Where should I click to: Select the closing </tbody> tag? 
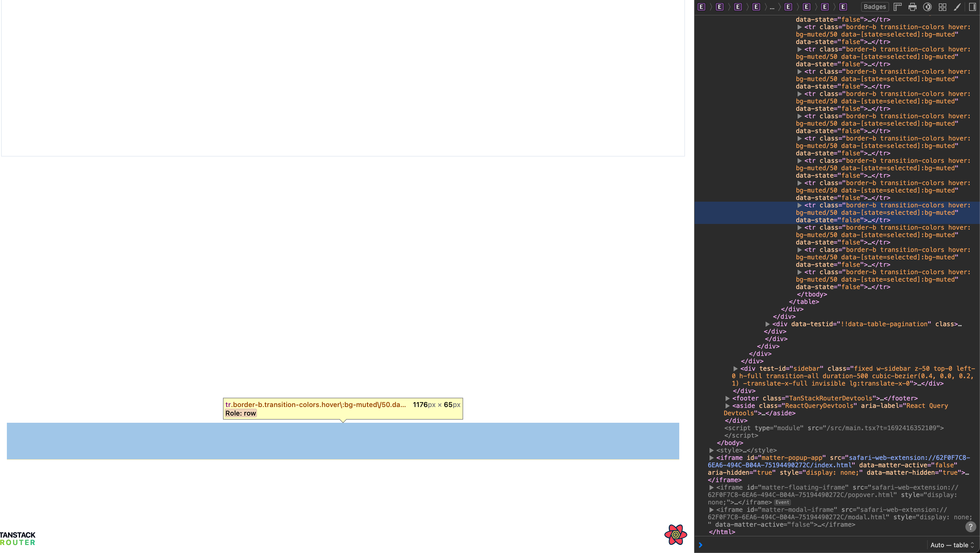tap(812, 294)
